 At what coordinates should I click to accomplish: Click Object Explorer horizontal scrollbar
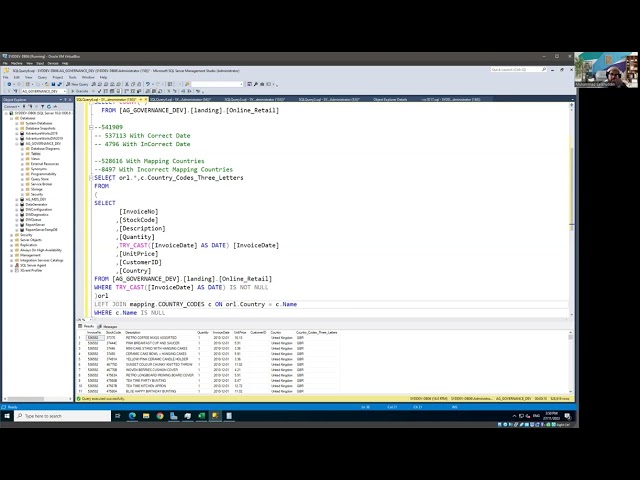(x=38, y=399)
